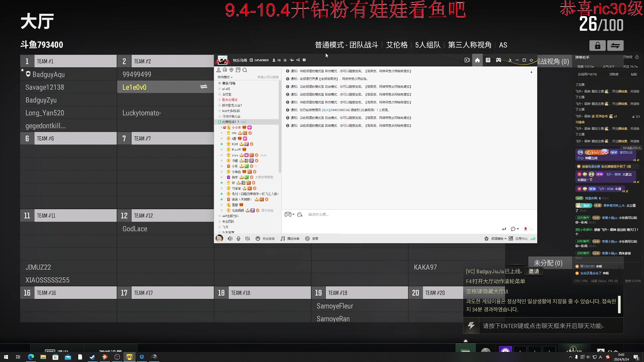Screen dimensions: 644x362
Task: Open Steam from taskbar
Action: coord(92,357)
